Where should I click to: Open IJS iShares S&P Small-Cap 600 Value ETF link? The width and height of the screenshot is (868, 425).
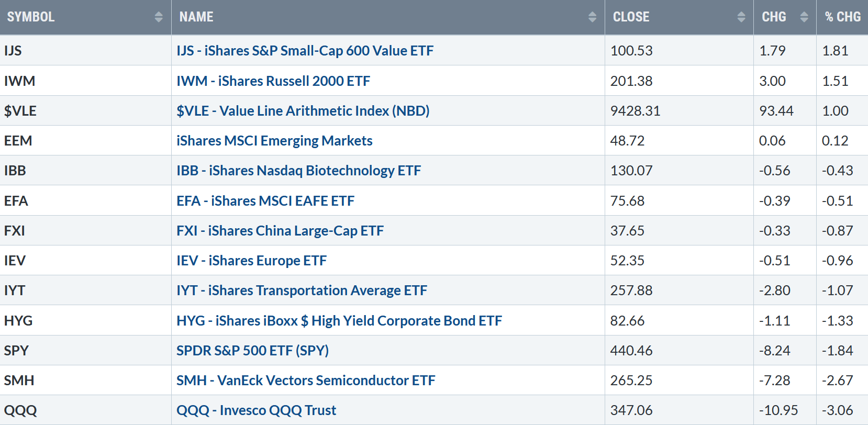[x=305, y=51]
